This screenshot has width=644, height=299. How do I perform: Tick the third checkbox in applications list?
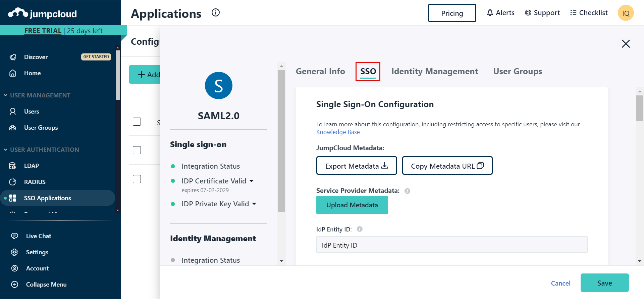137,179
